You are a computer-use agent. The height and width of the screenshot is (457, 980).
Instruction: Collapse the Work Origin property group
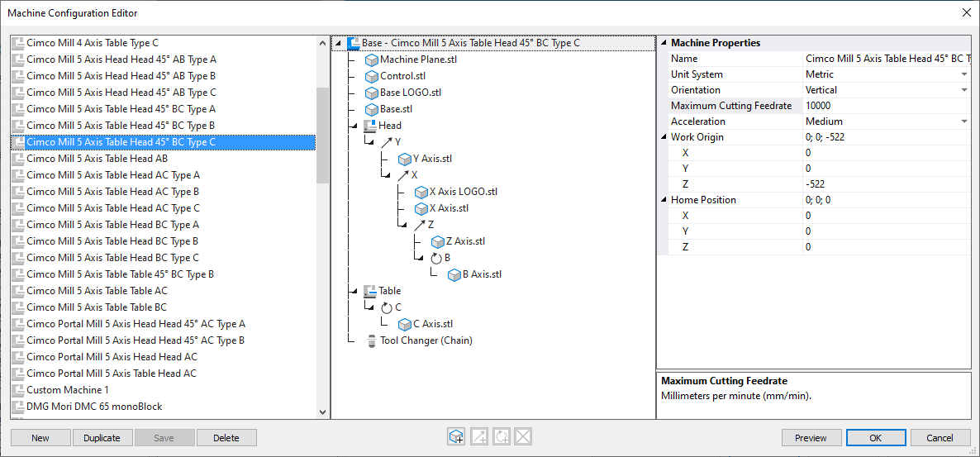point(664,137)
